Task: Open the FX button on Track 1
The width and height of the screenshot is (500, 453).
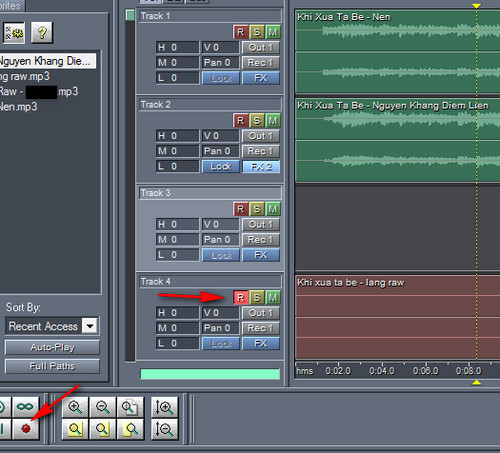Action: click(x=261, y=78)
